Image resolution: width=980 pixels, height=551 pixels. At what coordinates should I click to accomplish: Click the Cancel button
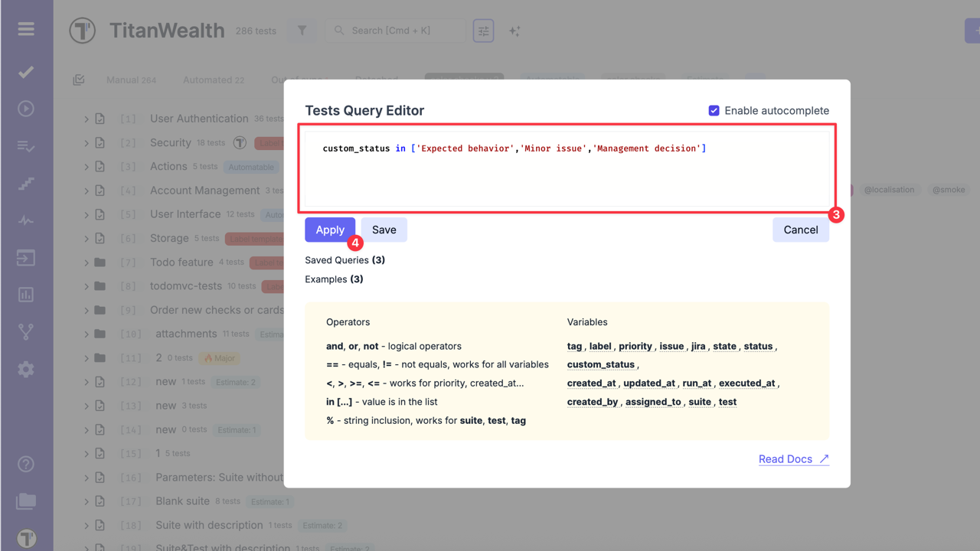[x=800, y=230]
